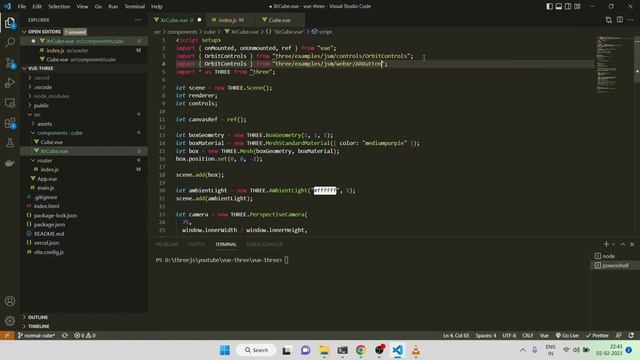The image size is (640, 360).
Task: Click the open changes icon in editor toolbar
Action: pyautogui.click(x=609, y=20)
